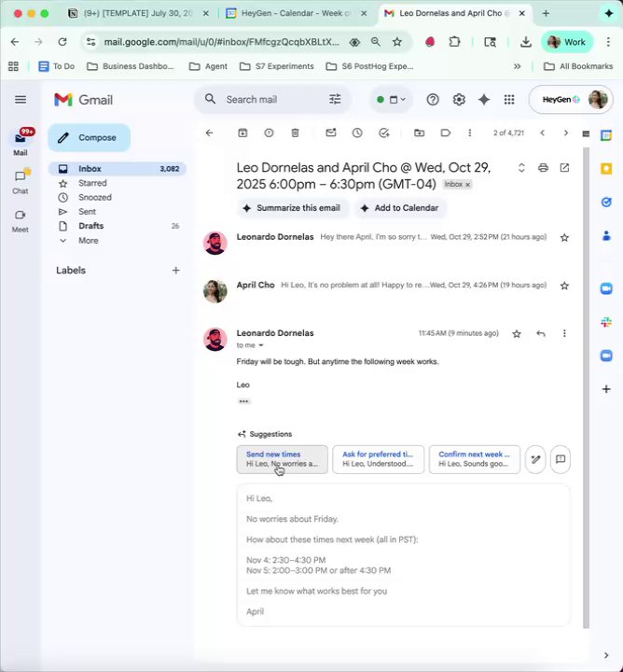
Task: Expand the 'to me' recipient details
Action: click(261, 345)
